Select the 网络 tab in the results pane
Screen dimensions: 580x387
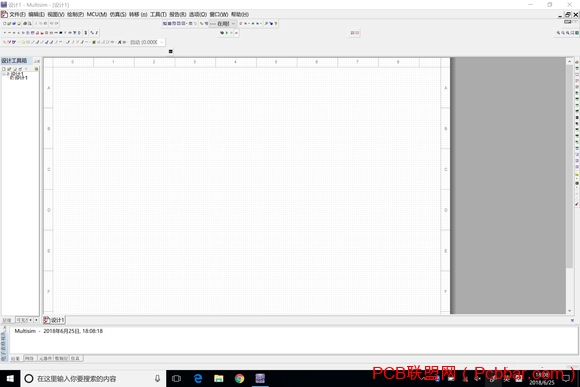click(x=30, y=359)
